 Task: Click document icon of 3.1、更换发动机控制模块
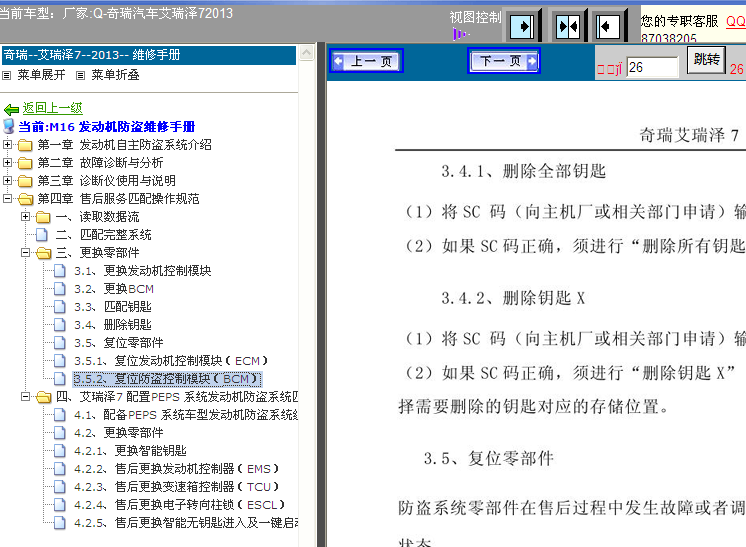point(60,271)
